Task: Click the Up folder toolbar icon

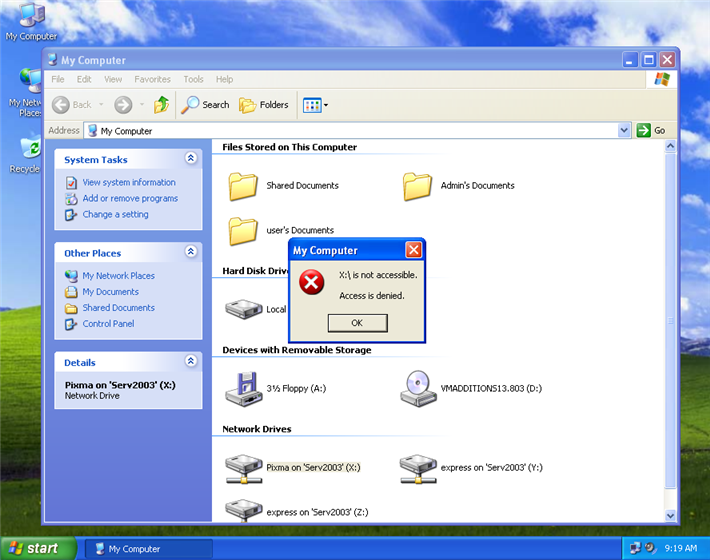Action: 161,105
